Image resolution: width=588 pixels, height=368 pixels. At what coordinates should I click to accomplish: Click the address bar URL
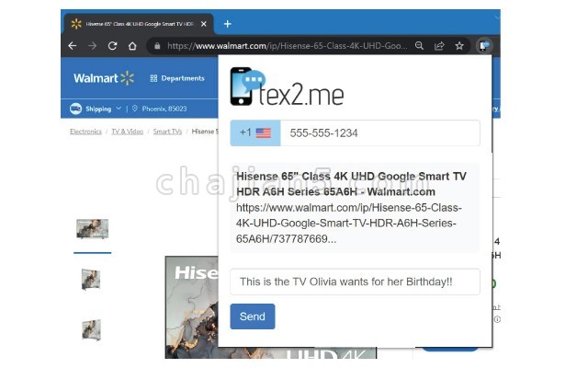coord(288,46)
